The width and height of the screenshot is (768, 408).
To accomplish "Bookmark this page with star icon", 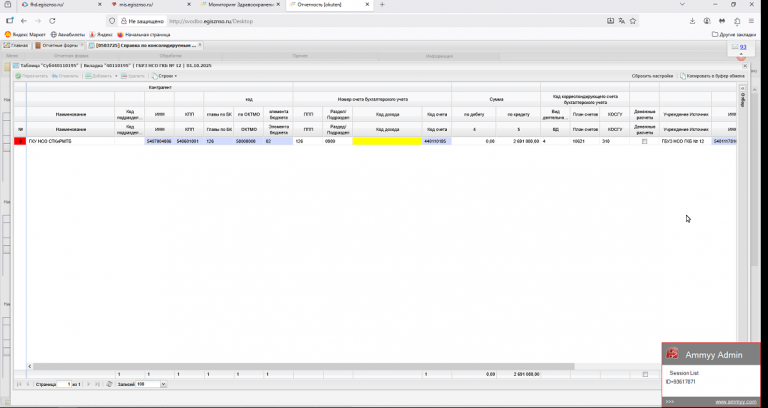I will pos(633,21).
